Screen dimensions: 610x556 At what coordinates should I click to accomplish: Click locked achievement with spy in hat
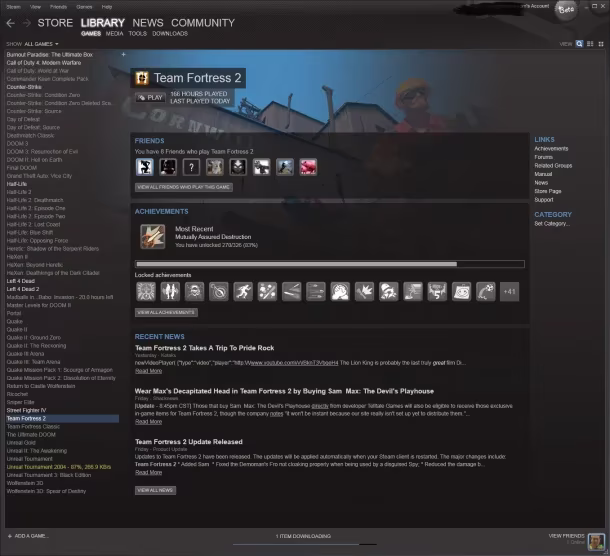tap(389, 292)
